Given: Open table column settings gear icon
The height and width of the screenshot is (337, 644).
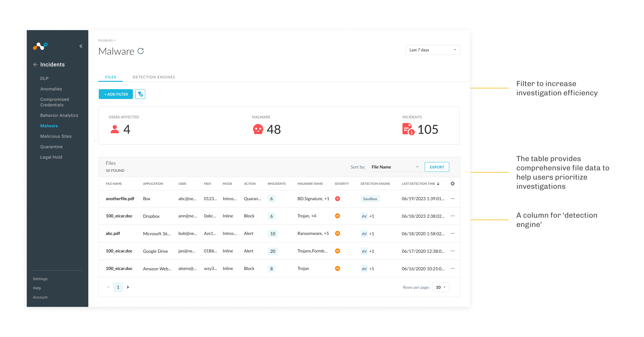Looking at the screenshot, I should 453,184.
